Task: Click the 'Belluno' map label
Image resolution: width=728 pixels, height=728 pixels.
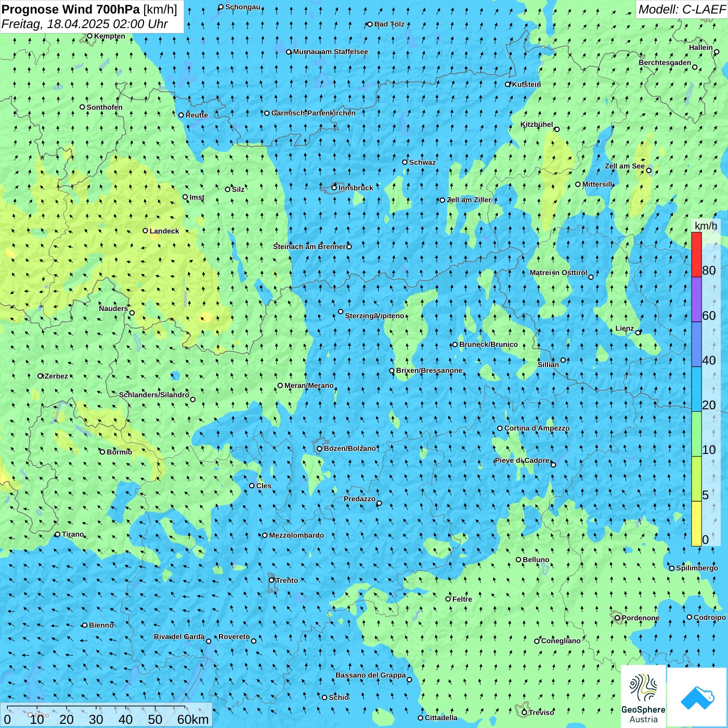Action: pyautogui.click(x=536, y=560)
